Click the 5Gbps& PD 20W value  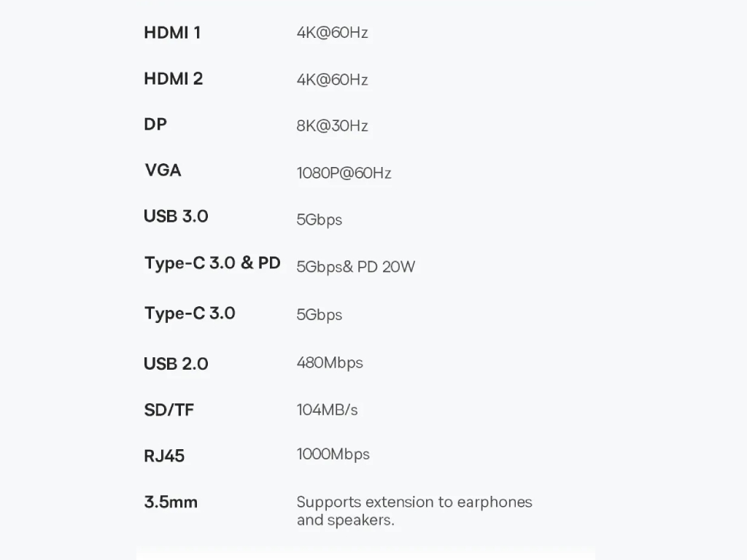[355, 267]
